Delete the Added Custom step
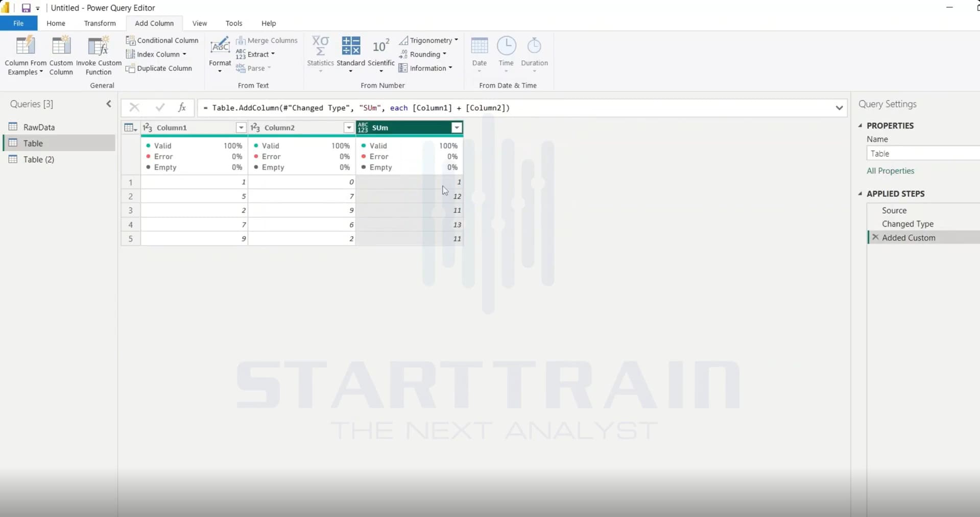The image size is (980, 517). point(875,237)
